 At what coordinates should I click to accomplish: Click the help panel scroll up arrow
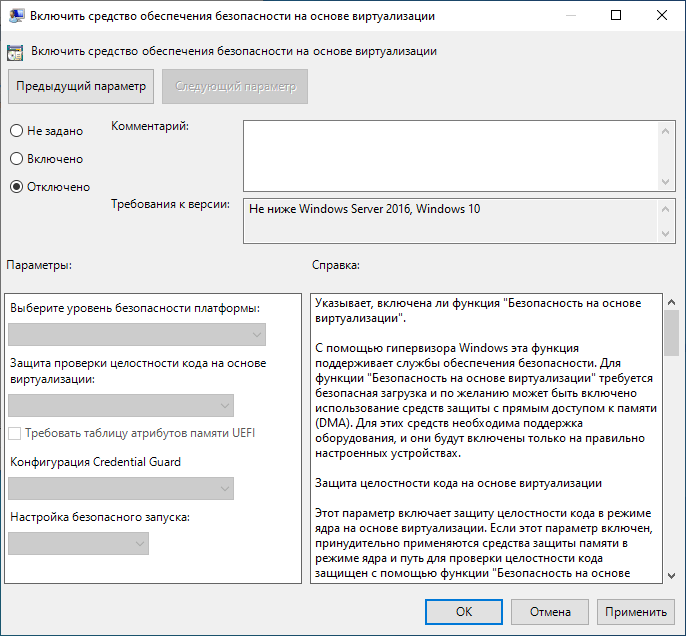point(672,302)
